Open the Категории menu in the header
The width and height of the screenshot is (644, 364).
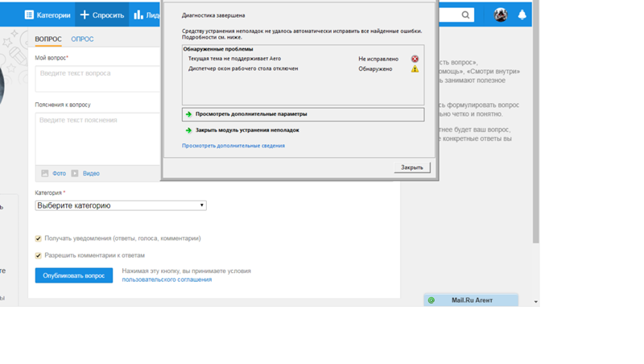tap(47, 15)
